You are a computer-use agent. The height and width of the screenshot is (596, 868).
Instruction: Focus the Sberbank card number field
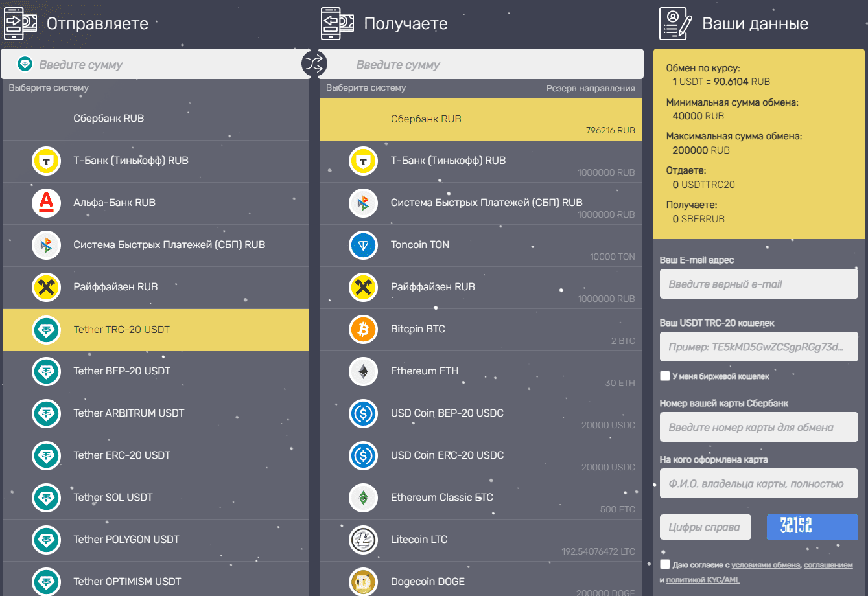pos(759,427)
